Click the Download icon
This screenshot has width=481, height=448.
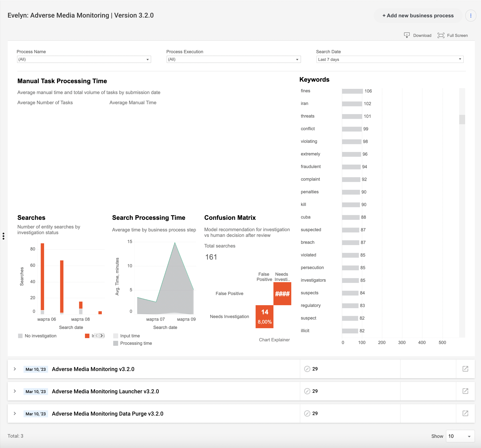(x=407, y=35)
